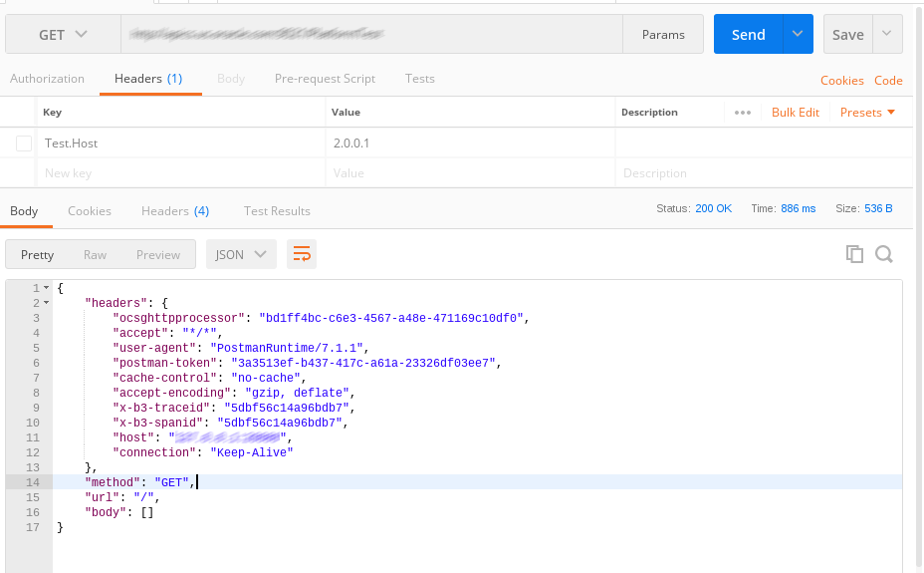Toggle line wrap icon in response toolbar
The height and width of the screenshot is (573, 924).
[x=301, y=255]
